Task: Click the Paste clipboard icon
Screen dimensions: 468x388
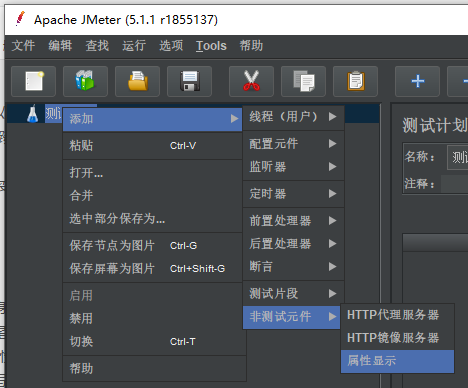Action: (x=355, y=81)
